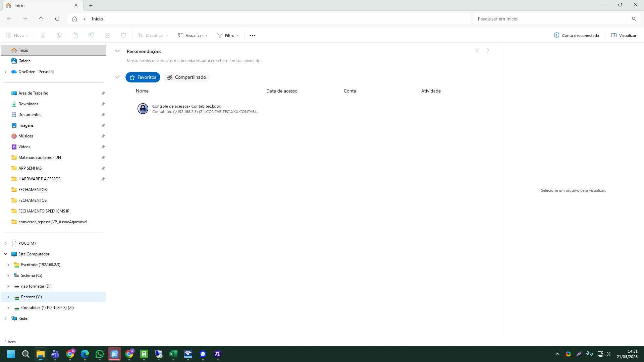Click next recommendations arrow
The width and height of the screenshot is (644, 362).
coord(488,50)
